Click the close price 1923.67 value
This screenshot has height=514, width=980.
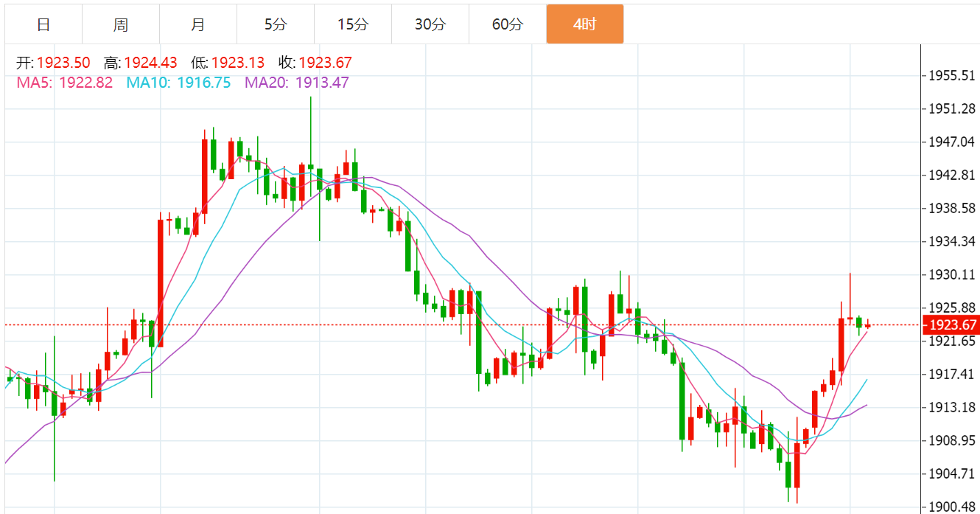tap(325, 63)
